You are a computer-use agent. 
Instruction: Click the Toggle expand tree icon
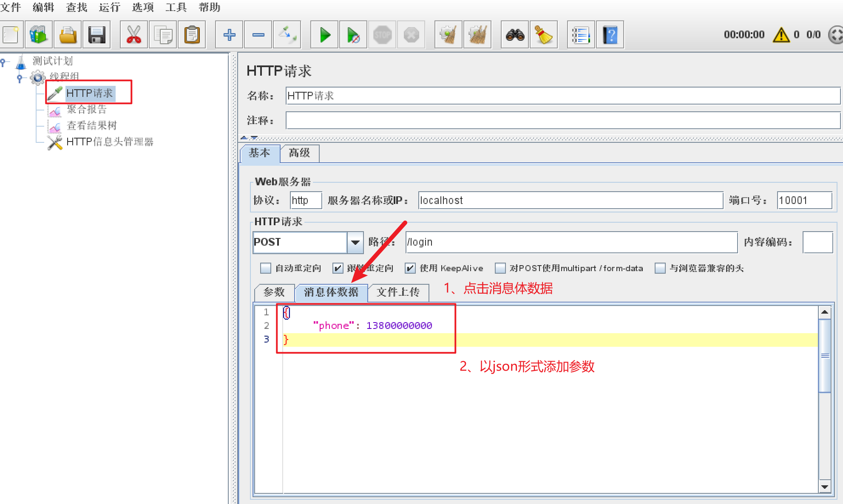point(287,35)
